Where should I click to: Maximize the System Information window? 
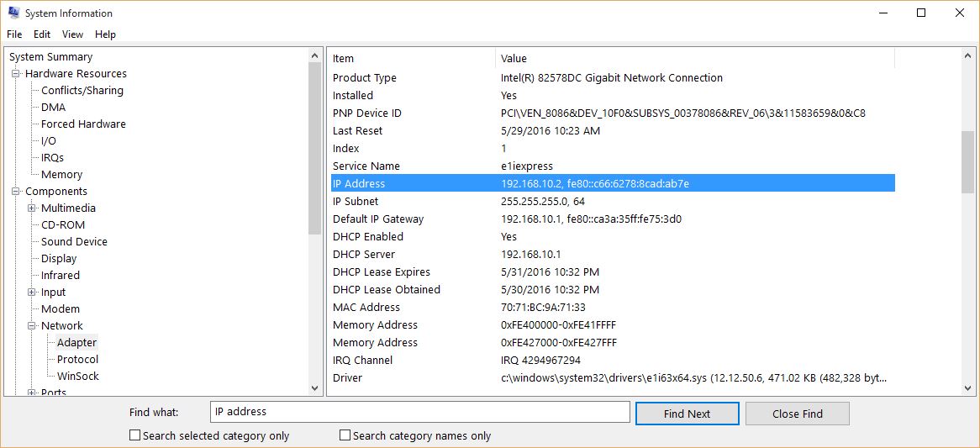coord(921,13)
